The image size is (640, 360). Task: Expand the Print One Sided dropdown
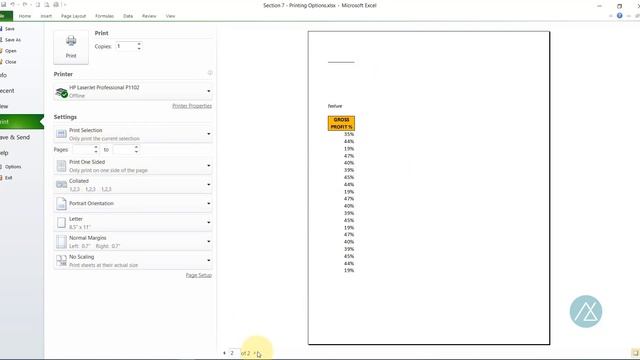[133, 166]
